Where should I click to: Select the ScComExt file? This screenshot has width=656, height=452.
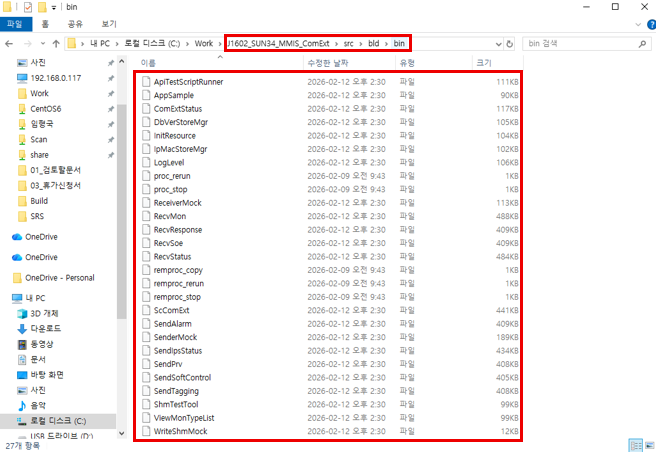(172, 310)
